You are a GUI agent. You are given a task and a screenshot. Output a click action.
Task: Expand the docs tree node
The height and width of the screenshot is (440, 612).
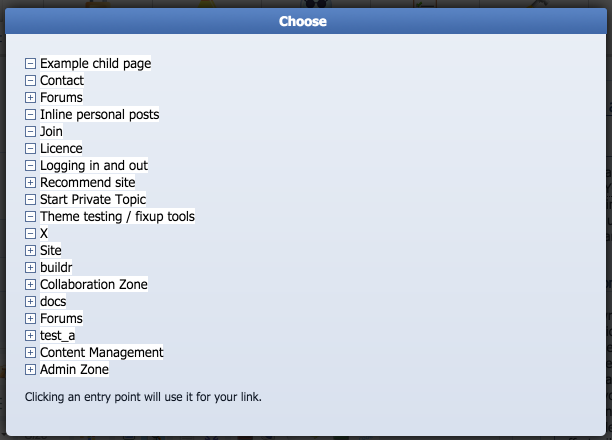[x=30, y=301]
